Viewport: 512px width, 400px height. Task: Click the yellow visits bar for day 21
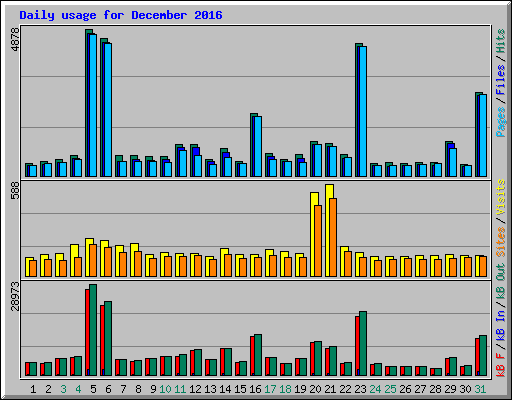click(328, 230)
